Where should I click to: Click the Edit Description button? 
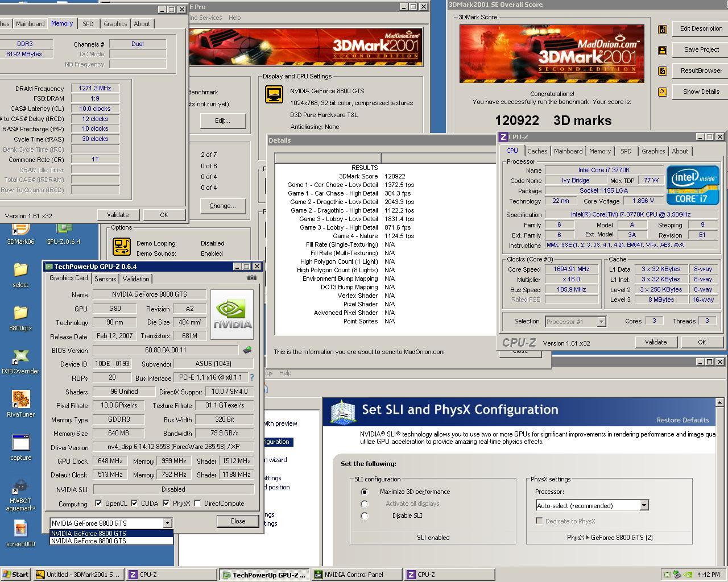pos(701,28)
